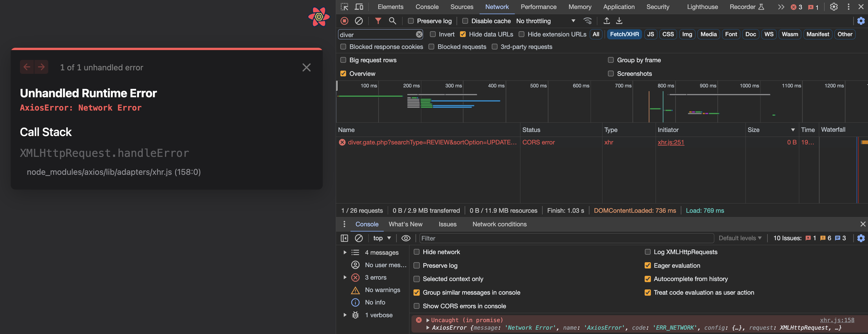Enable Show CORS errors in console
The image size is (868, 334).
tap(416, 306)
